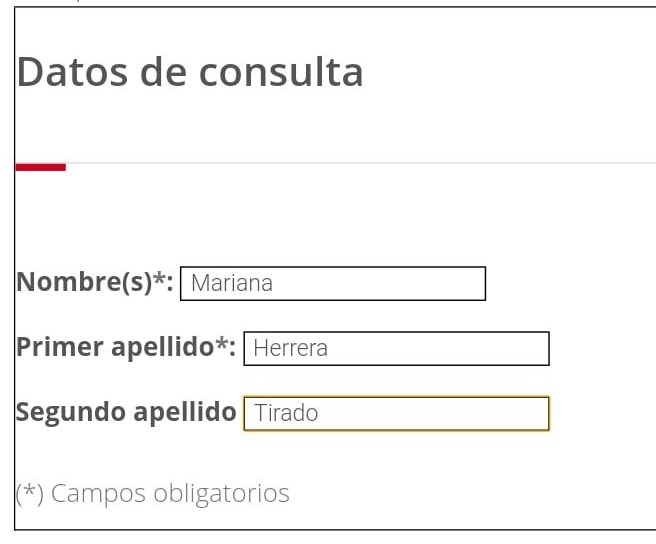Click the asterisk after Nombre(s)
The height and width of the screenshot is (544, 656).
tap(159, 280)
